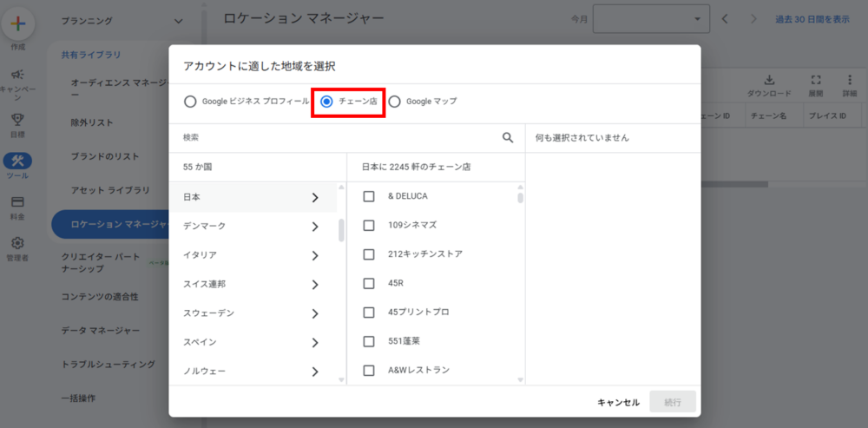The image size is (868, 428).
Task: Open the Goals trophy icon
Action: (17, 120)
